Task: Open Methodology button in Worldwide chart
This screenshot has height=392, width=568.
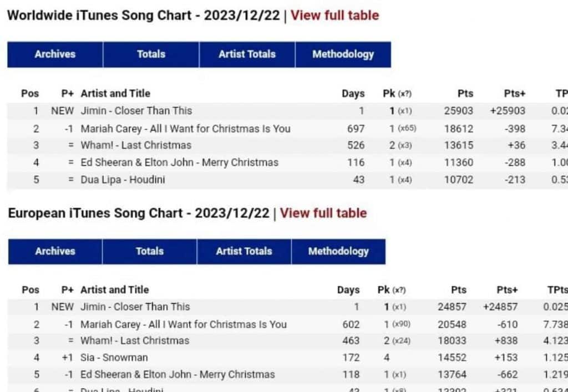Action: [343, 54]
